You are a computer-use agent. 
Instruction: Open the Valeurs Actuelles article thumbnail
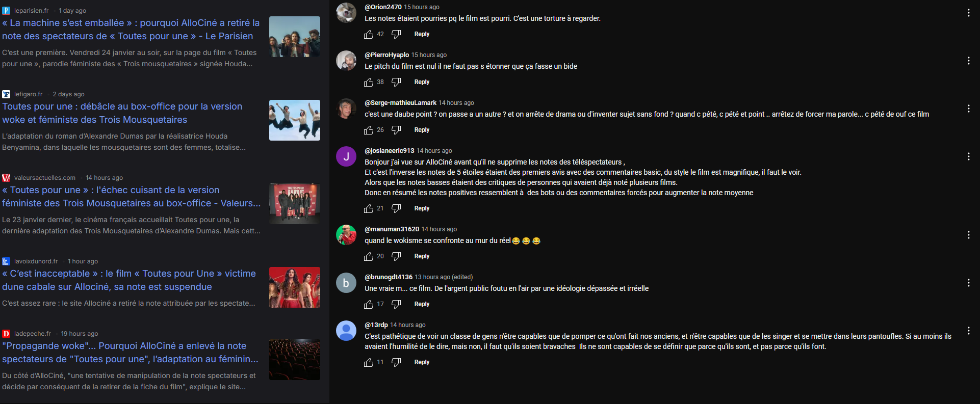click(295, 204)
